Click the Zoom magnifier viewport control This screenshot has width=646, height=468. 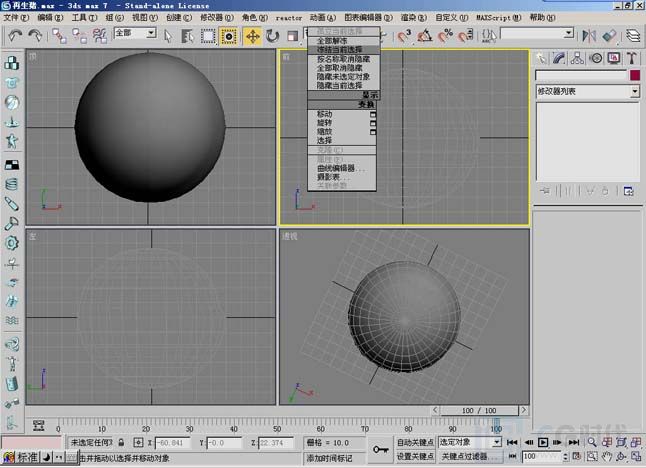click(x=592, y=442)
